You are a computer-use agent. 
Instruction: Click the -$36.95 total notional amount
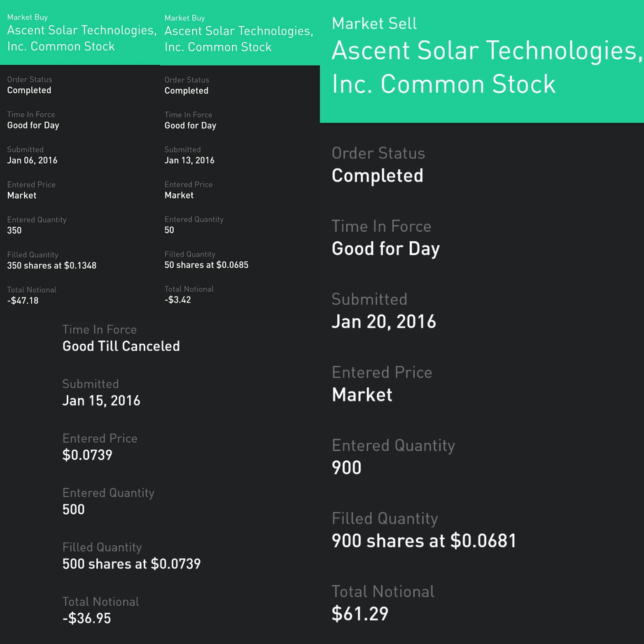pos(86,618)
